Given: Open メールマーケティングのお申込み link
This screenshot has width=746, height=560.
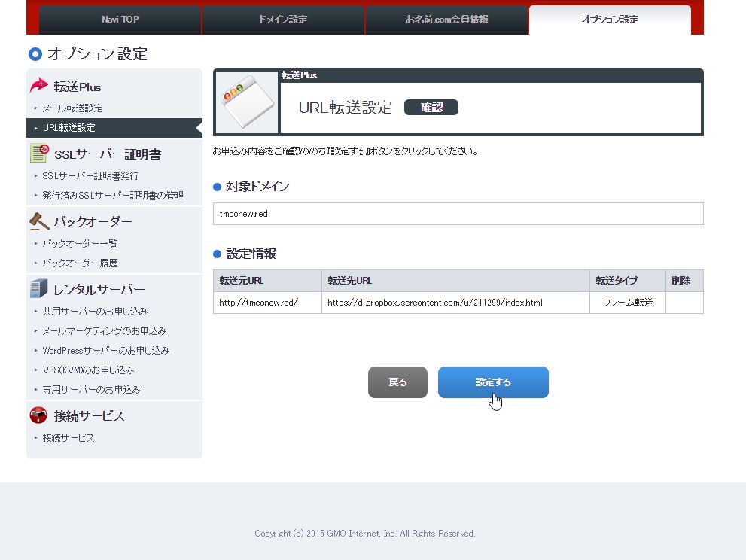Looking at the screenshot, I should pyautogui.click(x=104, y=330).
